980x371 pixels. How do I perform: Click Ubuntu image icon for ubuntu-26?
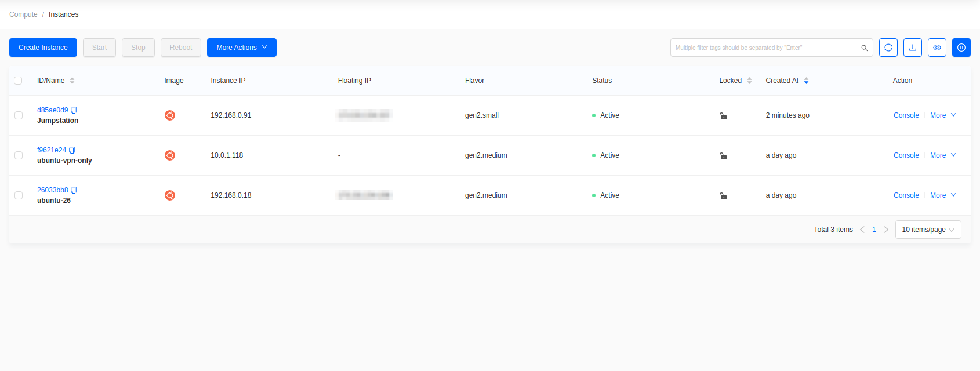coord(170,195)
